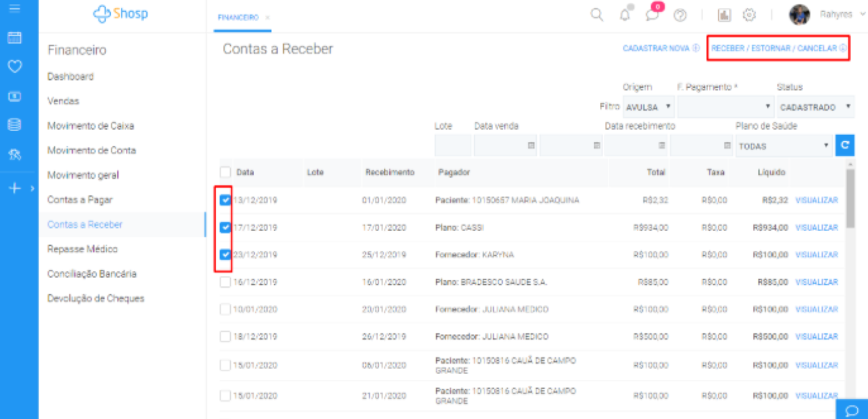Click the blue refresh filter button
868x419 pixels.
click(844, 145)
